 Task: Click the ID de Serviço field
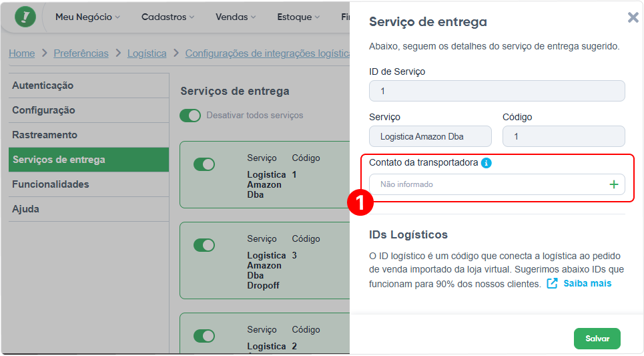tap(497, 91)
